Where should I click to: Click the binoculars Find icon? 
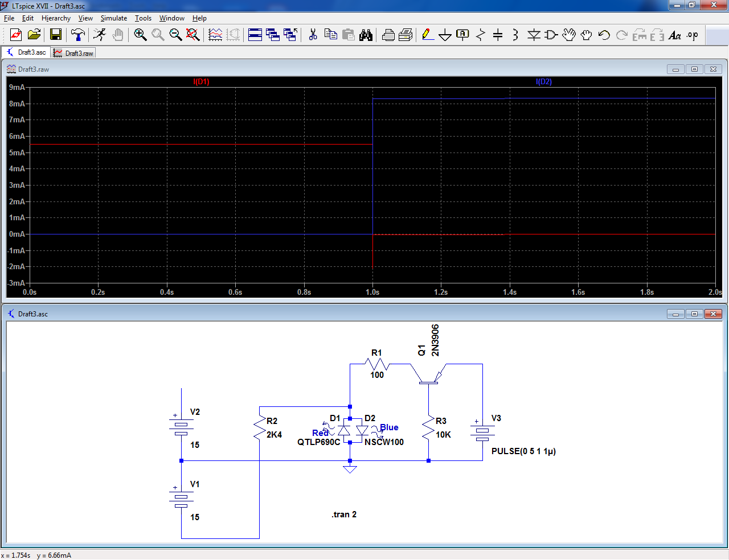366,35
